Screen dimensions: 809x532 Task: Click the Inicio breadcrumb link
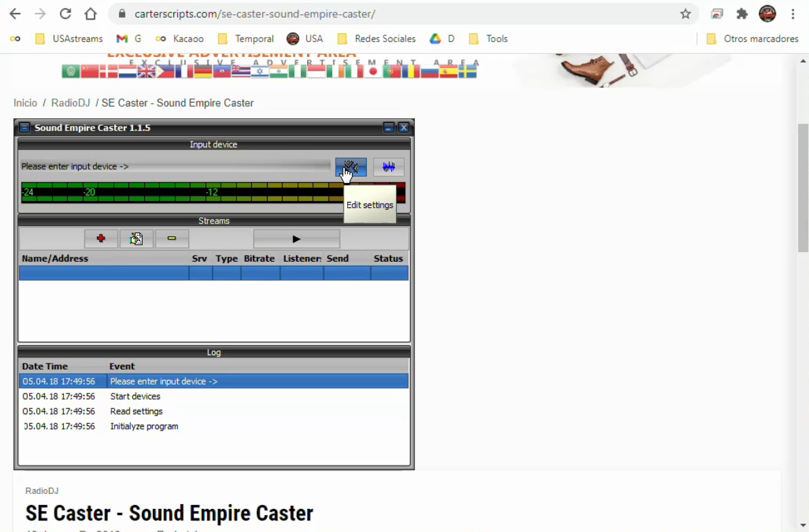(x=25, y=103)
